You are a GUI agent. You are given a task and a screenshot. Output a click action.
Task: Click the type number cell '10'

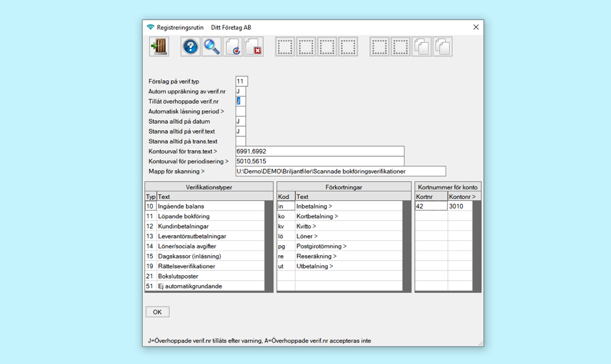pyautogui.click(x=150, y=206)
